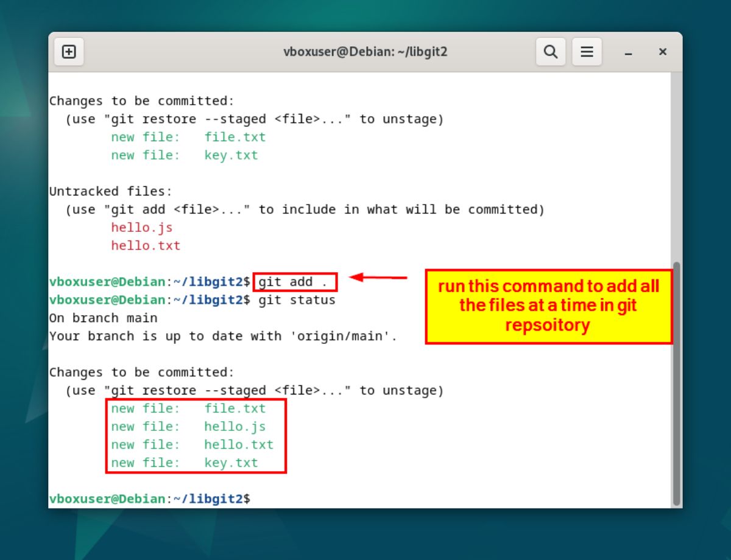Viewport: 731px width, 560px height.
Task: Click the terminal vertical scrollbar thumb
Action: point(676,383)
